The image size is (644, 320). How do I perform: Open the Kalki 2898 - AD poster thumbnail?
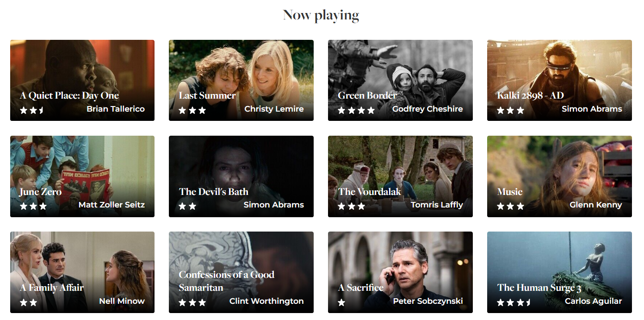(x=559, y=80)
